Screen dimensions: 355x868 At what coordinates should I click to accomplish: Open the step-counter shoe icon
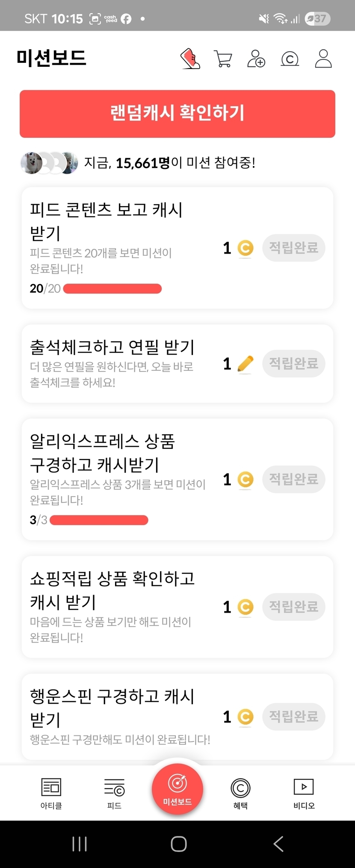[x=190, y=59]
